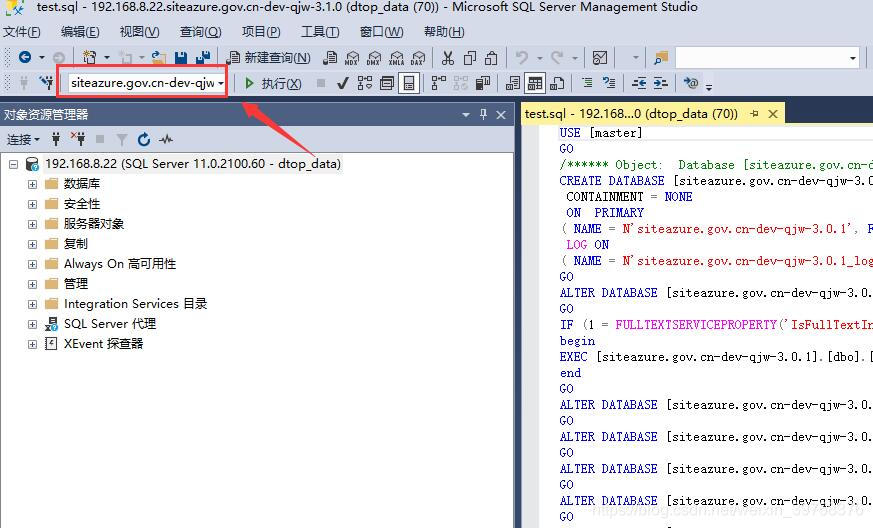Expand the 安全性 folder
Image resolution: width=873 pixels, height=528 pixels.
pyautogui.click(x=32, y=204)
